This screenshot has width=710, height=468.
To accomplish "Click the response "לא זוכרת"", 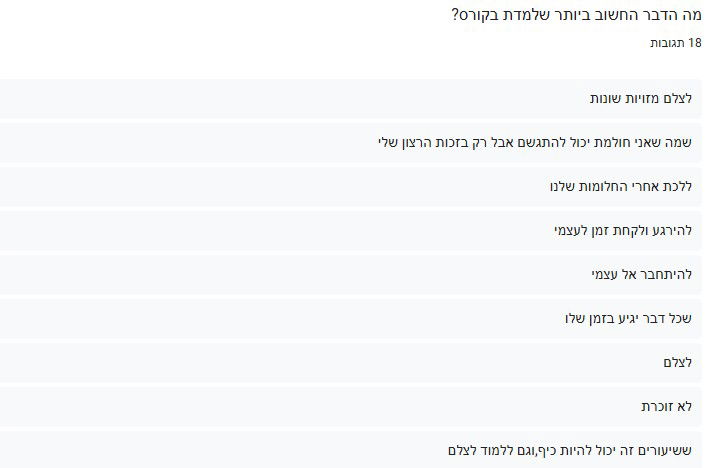I will tap(667, 406).
